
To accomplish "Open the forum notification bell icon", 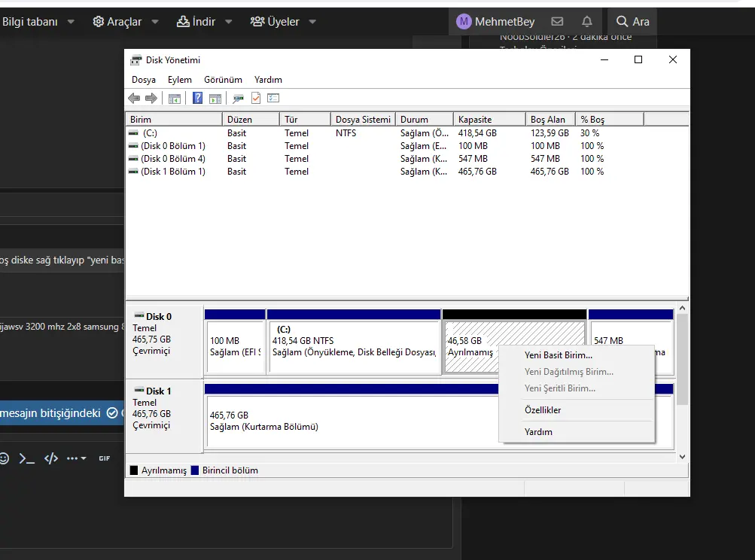I will coord(586,21).
